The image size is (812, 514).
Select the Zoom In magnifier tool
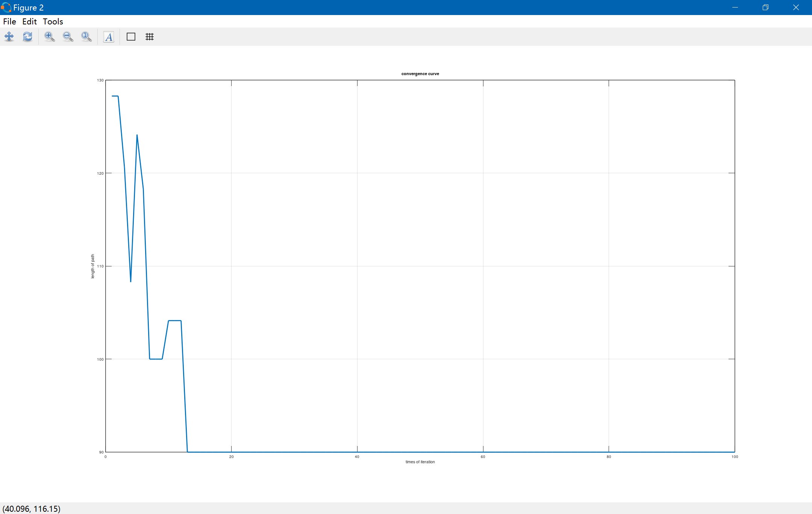pos(49,36)
